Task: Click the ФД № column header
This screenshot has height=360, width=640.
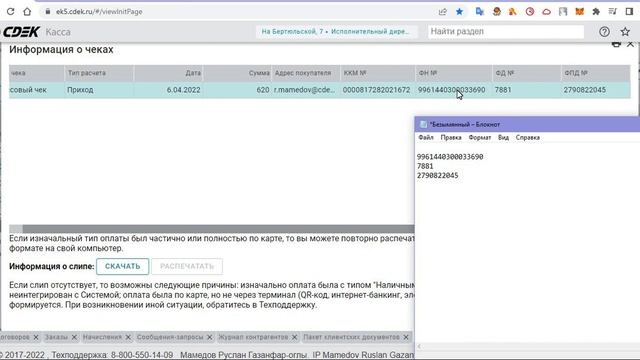Action: [527, 73]
